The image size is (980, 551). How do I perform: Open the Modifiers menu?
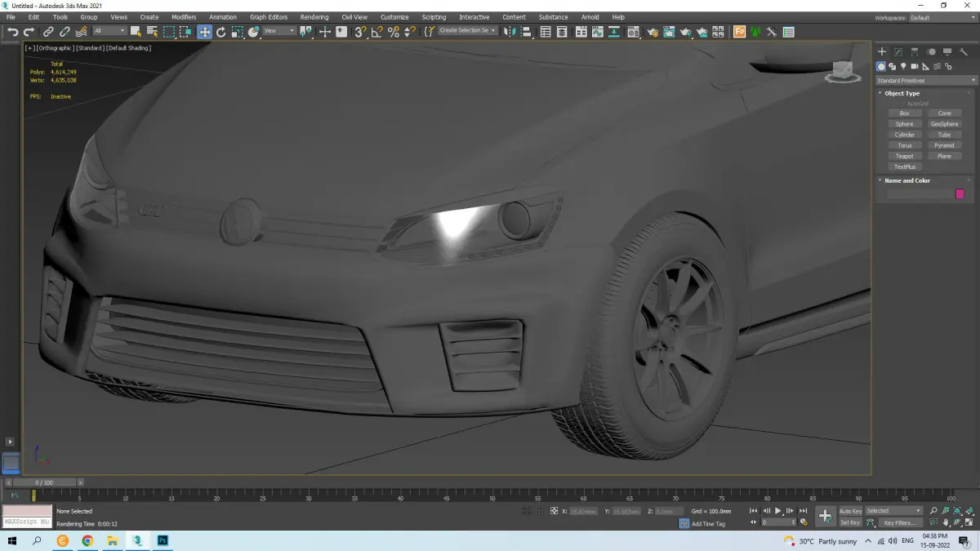click(184, 17)
